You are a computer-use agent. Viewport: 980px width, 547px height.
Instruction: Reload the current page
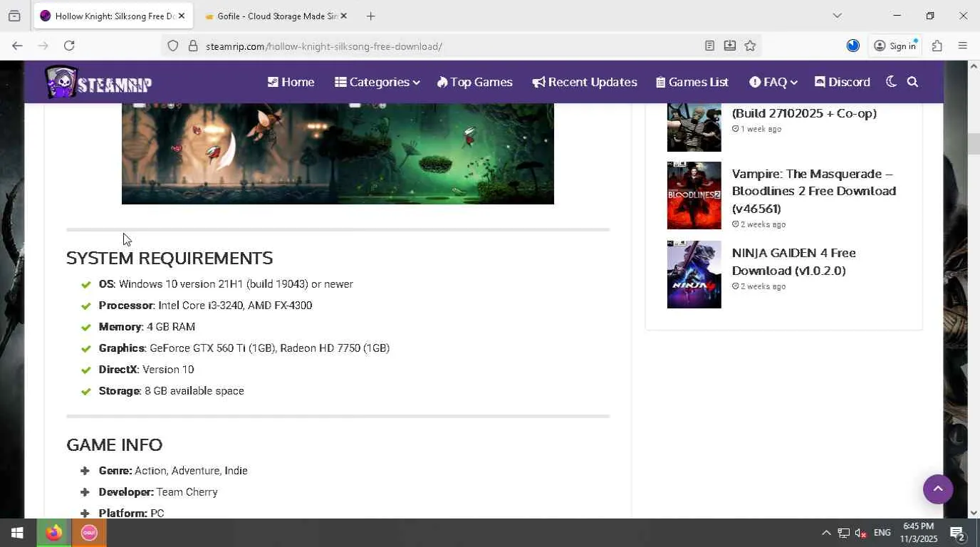69,46
